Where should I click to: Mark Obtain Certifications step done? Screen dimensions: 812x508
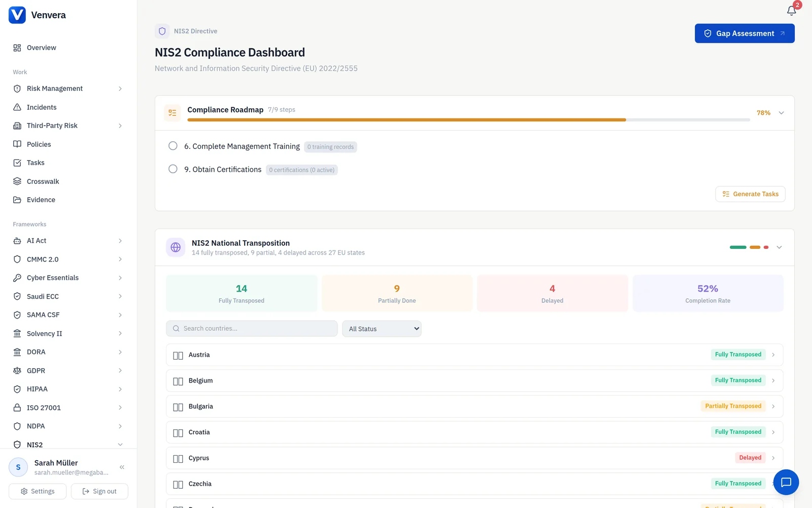[173, 169]
